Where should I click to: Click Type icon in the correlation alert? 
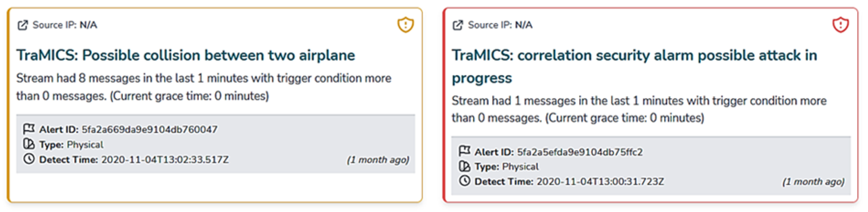point(464,166)
